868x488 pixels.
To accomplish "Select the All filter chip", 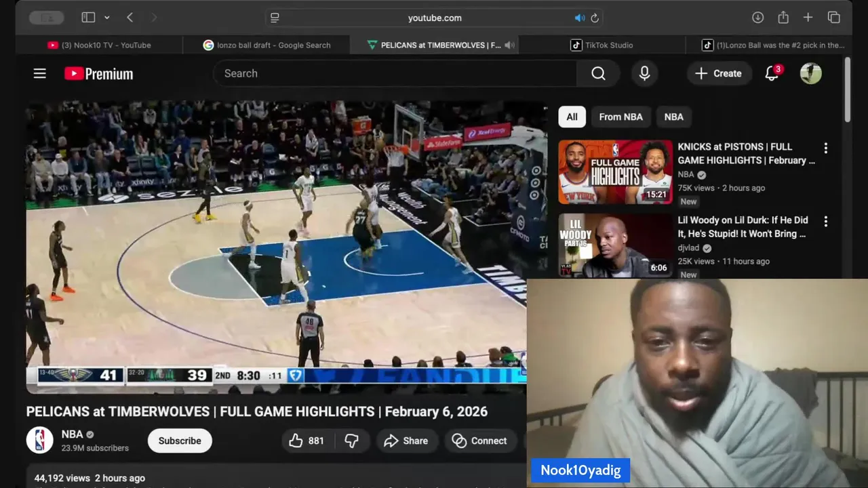I will (x=572, y=117).
